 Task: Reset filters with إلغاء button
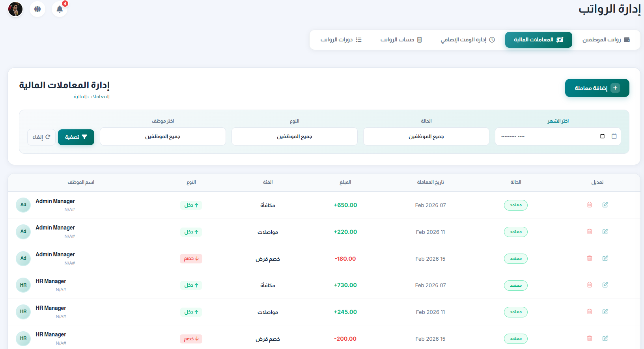coord(41,137)
